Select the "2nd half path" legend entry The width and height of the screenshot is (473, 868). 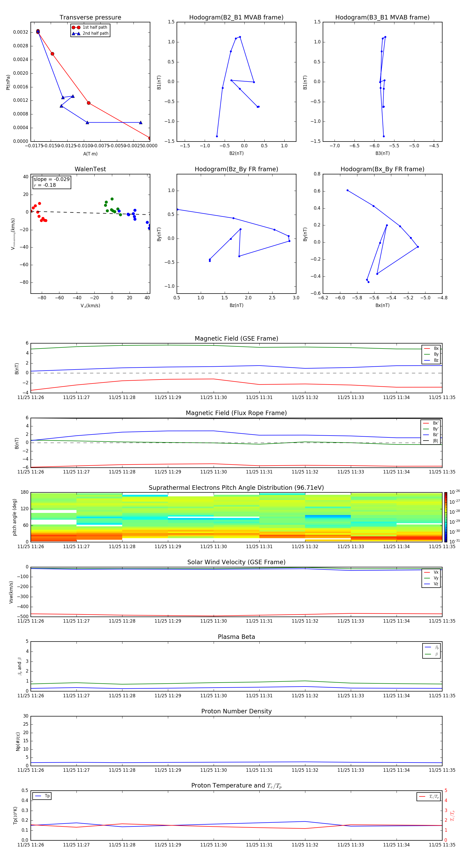tap(90, 33)
